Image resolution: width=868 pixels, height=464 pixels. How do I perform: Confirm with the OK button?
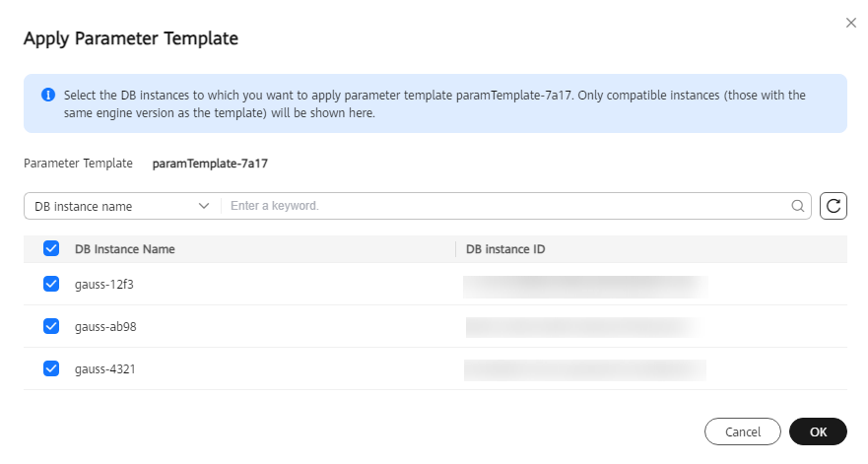point(818,431)
